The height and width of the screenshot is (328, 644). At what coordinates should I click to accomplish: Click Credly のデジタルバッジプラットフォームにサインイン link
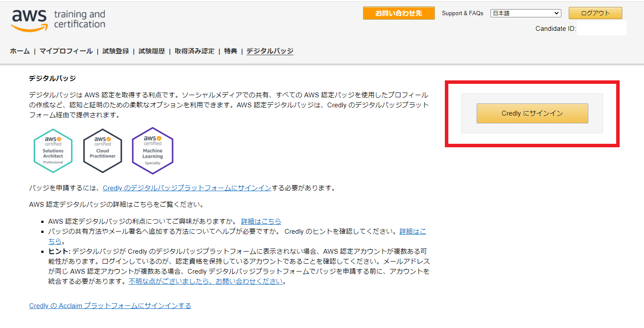click(187, 188)
